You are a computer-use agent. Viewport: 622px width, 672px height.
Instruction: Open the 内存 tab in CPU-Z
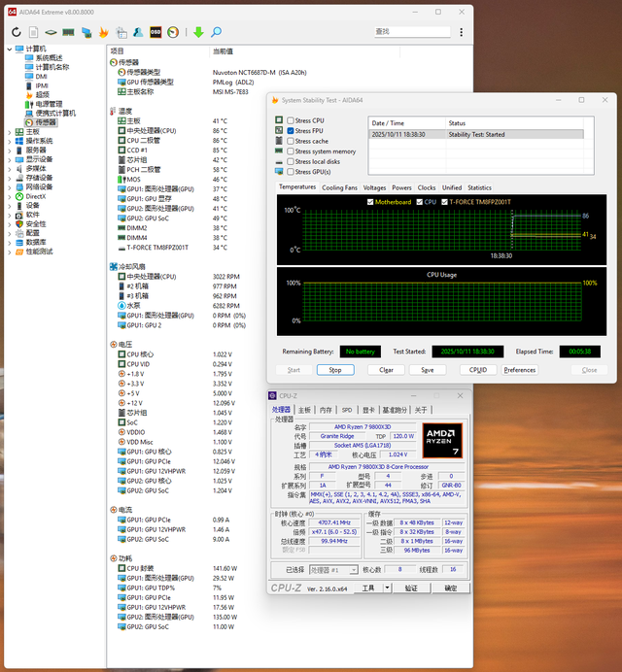point(325,410)
